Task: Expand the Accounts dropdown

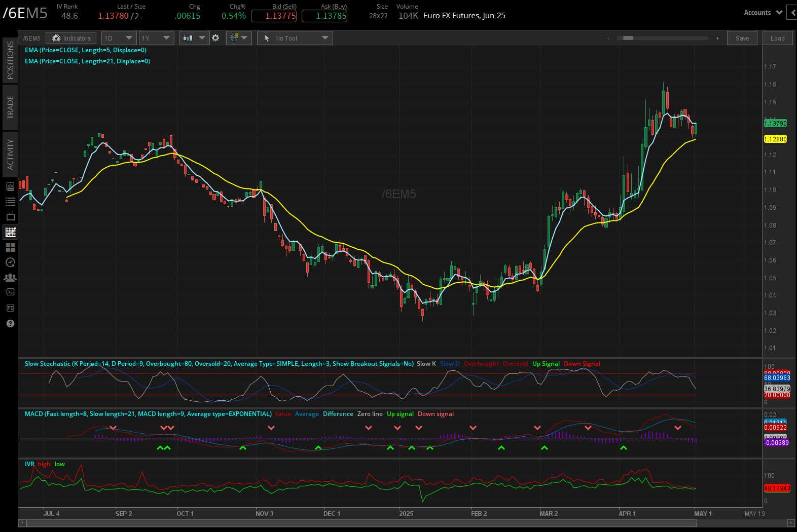Action: [x=763, y=13]
